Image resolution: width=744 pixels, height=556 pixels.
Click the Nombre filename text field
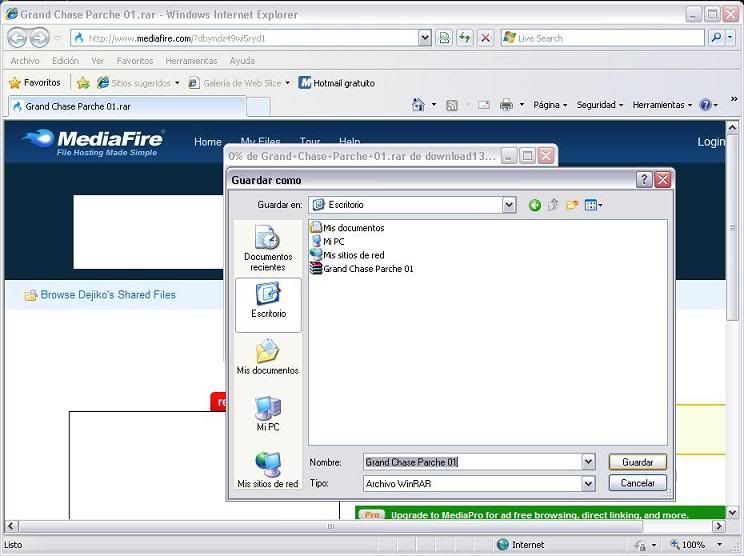click(470, 462)
